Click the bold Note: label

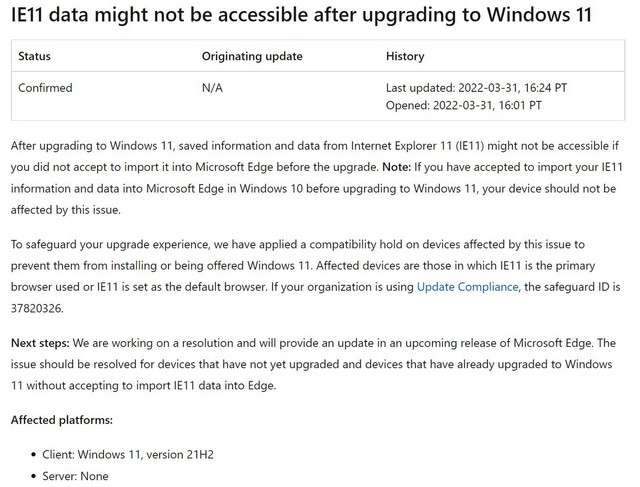click(x=396, y=167)
